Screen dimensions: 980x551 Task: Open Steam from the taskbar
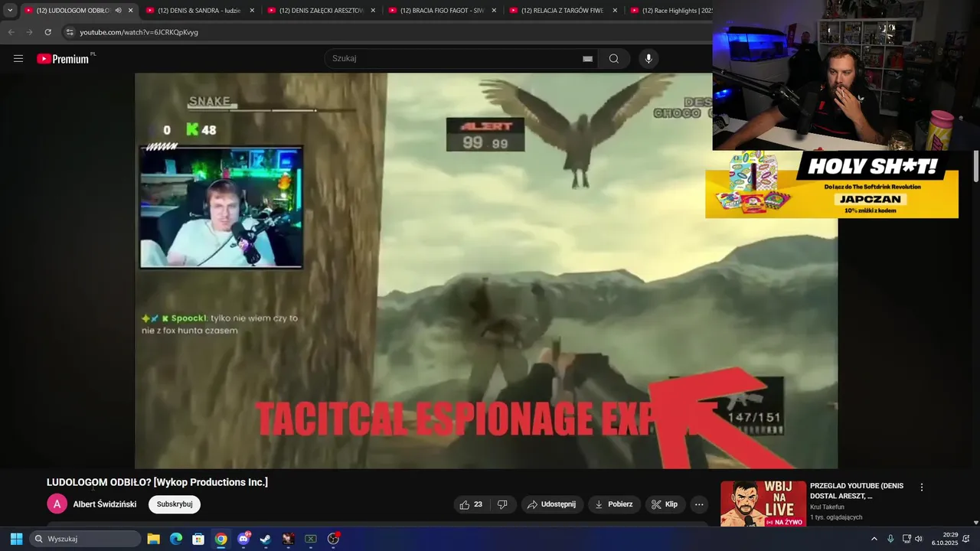[x=266, y=539]
